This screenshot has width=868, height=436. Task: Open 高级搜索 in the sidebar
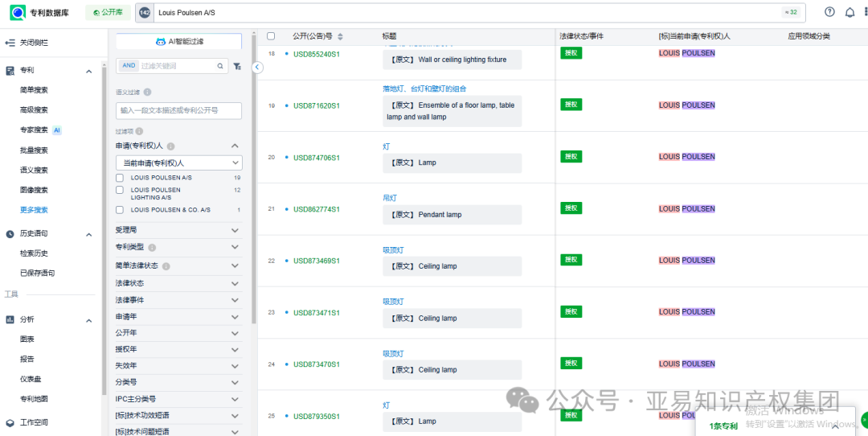point(34,110)
